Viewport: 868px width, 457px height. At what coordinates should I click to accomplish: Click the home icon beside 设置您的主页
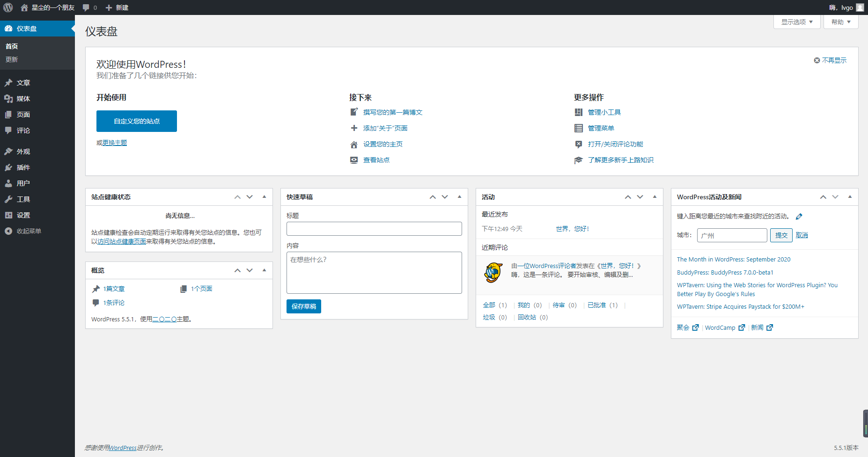tap(354, 144)
